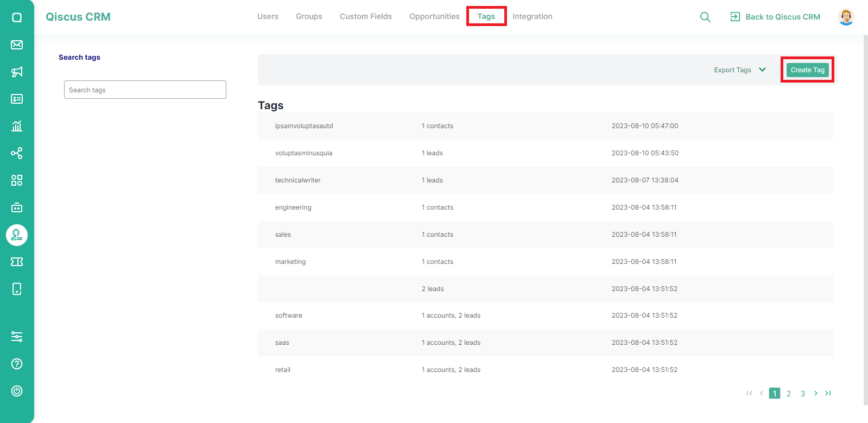The image size is (868, 423).
Task: Open the chat bubble icon in sidebar
Action: 17,17
